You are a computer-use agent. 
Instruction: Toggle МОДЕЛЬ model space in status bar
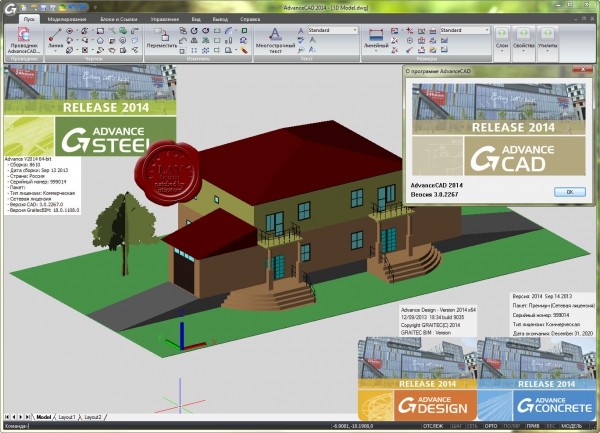tap(572, 426)
